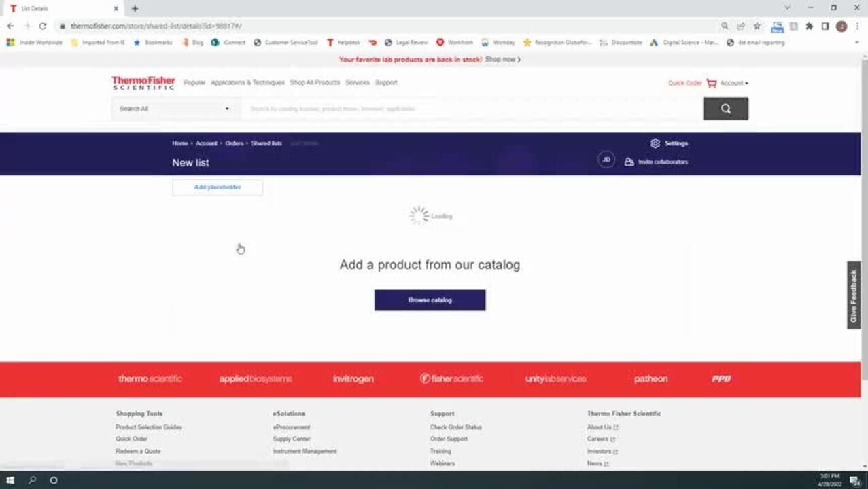
Task: Click the Check Order Status footer link
Action: coord(455,427)
